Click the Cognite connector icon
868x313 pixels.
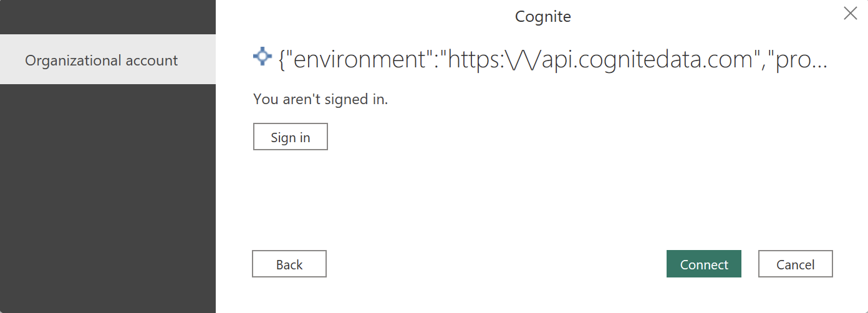[263, 57]
